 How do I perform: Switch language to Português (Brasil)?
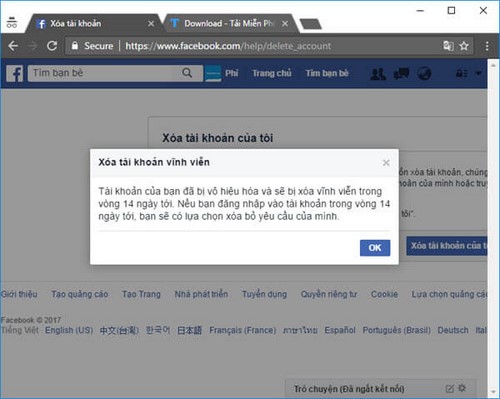(x=397, y=330)
